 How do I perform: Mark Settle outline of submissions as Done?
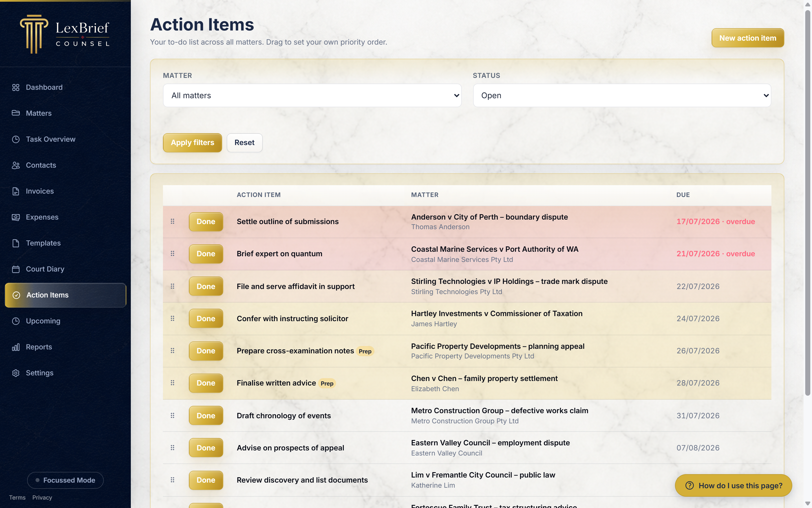(x=206, y=222)
